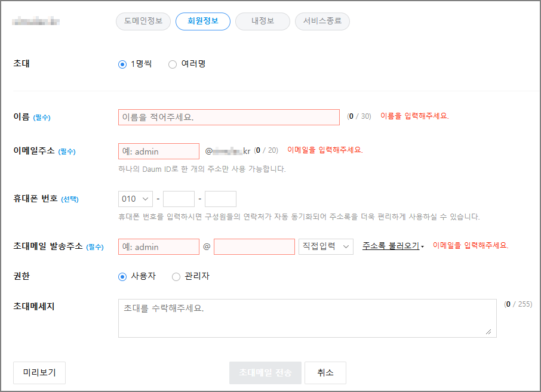This screenshot has width=541, height=392.
Task: Click the 취소 button
Action: coord(325,373)
